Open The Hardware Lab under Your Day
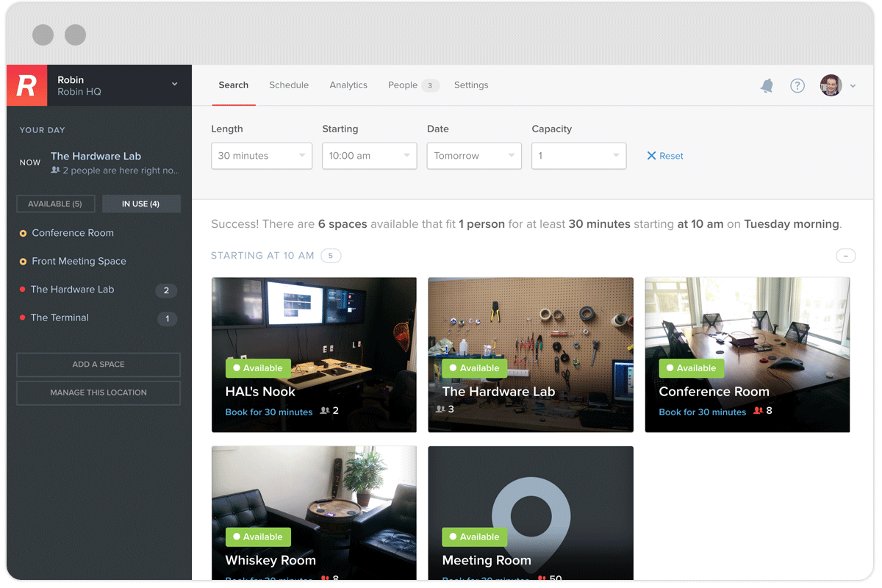Viewport: 882px width, 588px height. [96, 156]
